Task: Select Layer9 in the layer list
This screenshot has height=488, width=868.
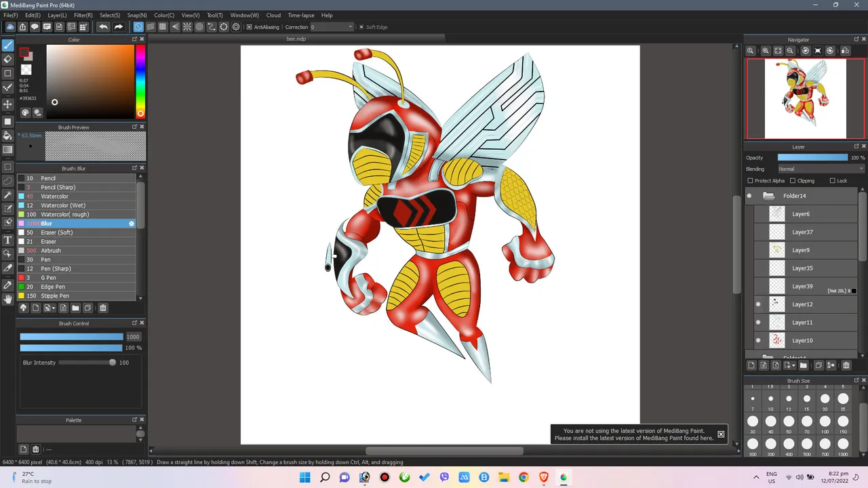Action: [805, 250]
